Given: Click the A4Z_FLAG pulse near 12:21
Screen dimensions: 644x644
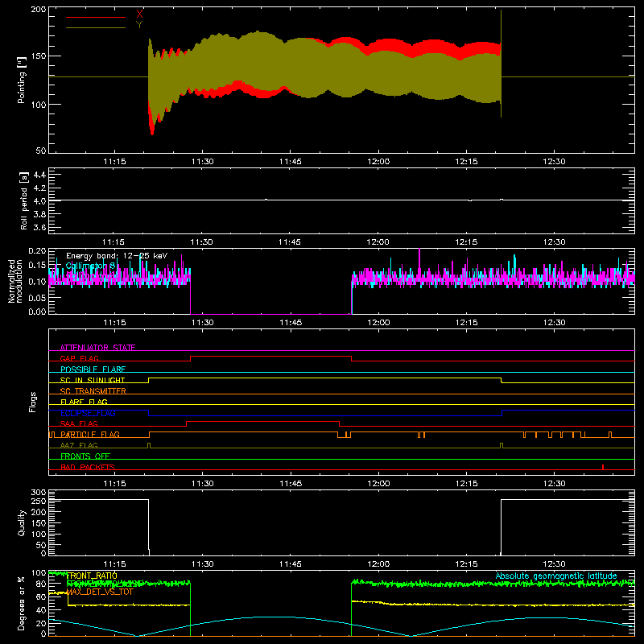Looking at the screenshot, I should coord(502,445).
